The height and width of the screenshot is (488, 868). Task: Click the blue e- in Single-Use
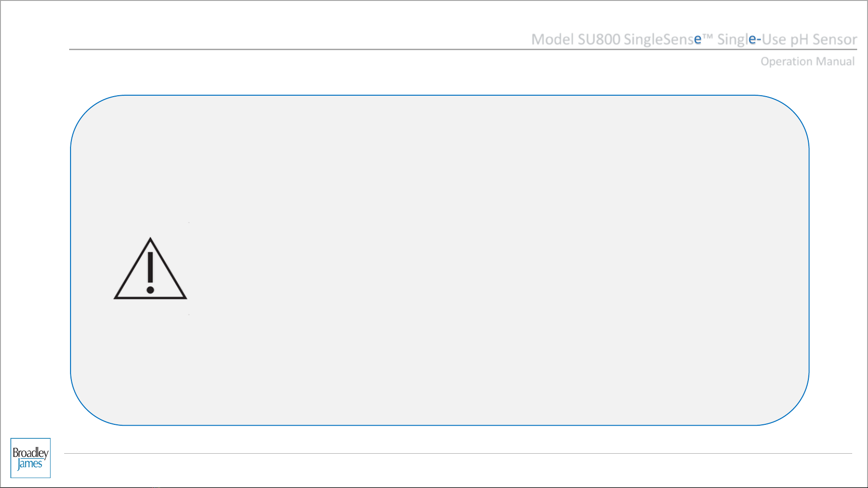click(x=755, y=40)
